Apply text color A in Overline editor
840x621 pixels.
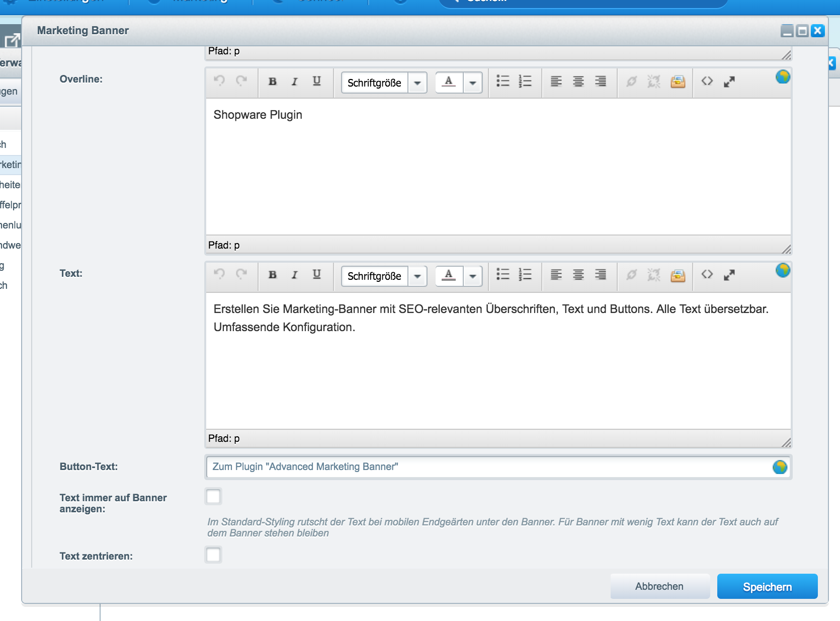pyautogui.click(x=449, y=82)
